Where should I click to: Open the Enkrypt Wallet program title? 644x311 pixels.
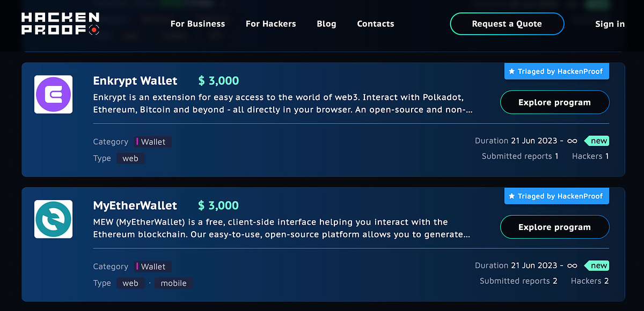click(x=135, y=80)
